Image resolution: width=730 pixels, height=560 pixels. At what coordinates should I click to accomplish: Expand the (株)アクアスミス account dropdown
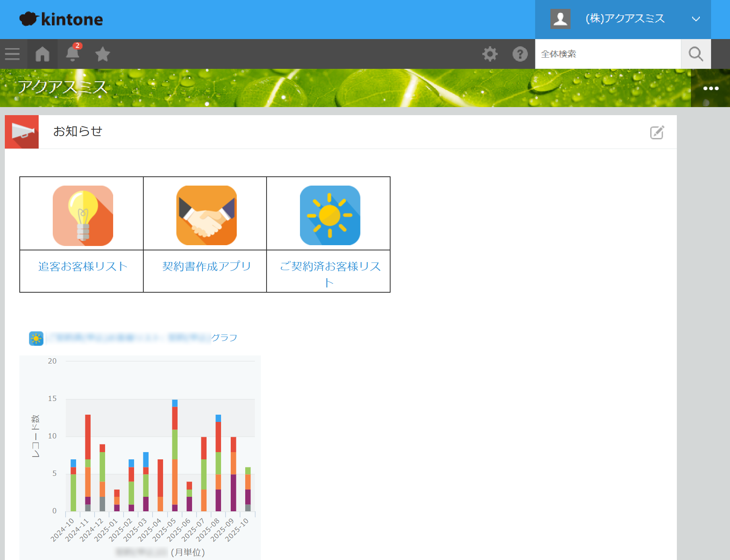(x=695, y=19)
